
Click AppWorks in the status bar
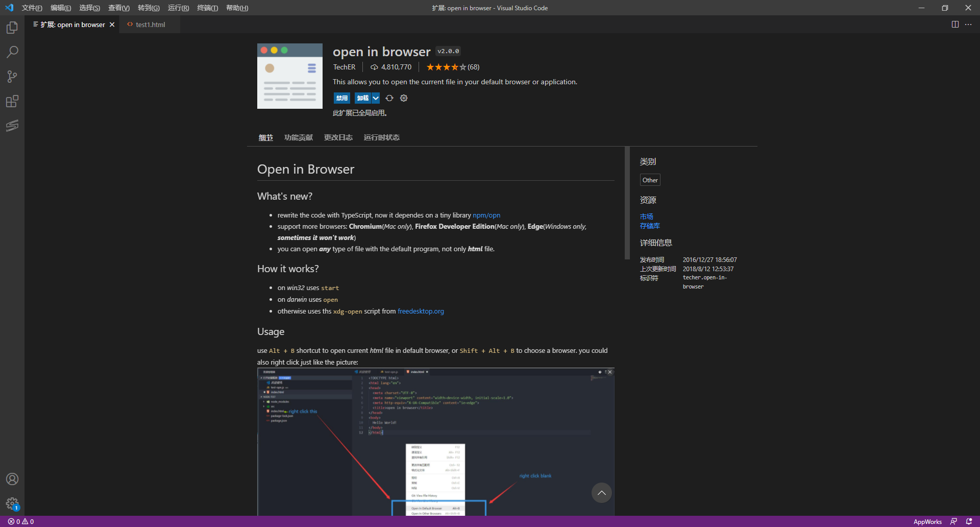point(927,521)
